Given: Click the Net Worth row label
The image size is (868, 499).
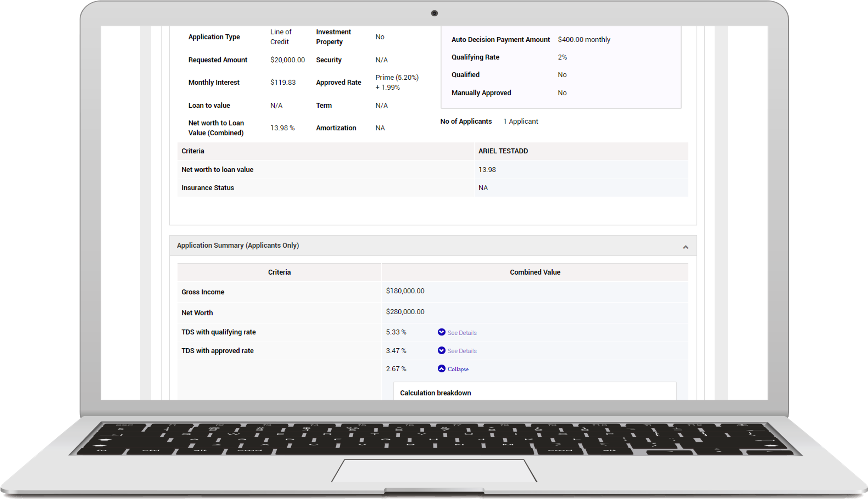Looking at the screenshot, I should tap(197, 313).
